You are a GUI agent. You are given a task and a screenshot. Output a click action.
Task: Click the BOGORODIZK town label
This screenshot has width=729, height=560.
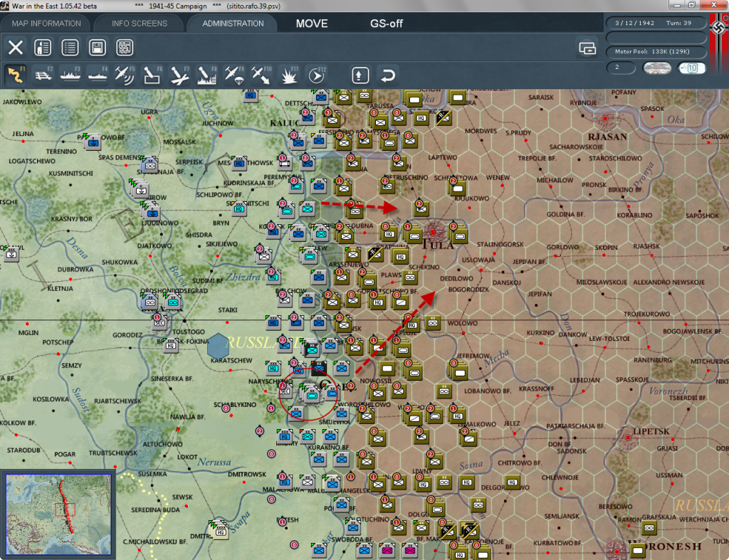click(x=468, y=290)
